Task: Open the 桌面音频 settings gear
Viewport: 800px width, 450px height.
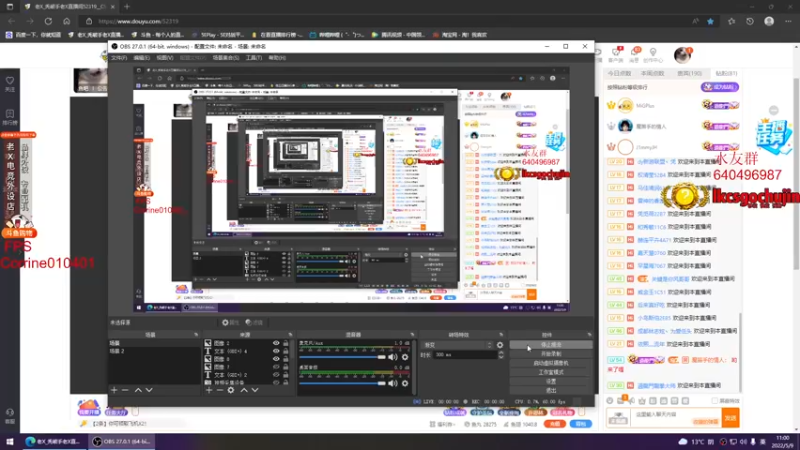Action: pos(405,383)
